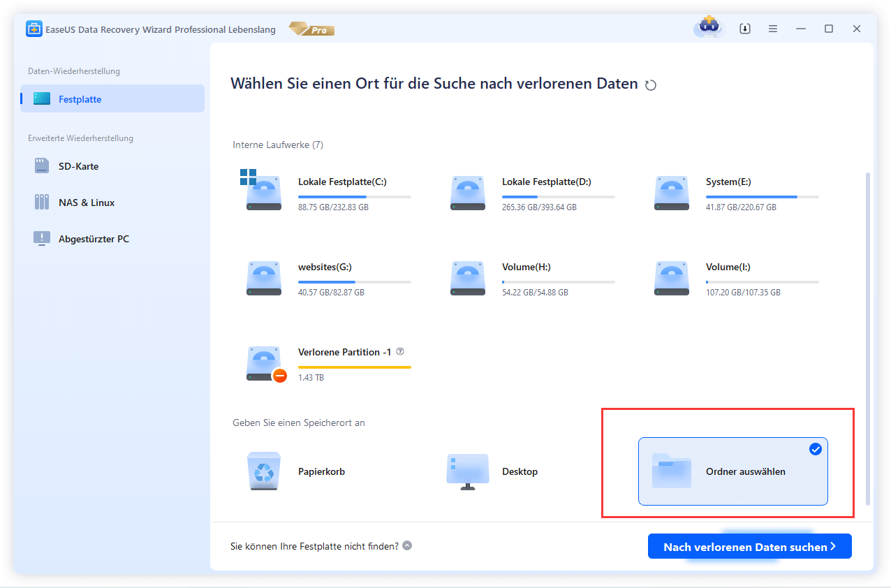Screen dimensions: 891x588
Task: Select Festplatte in the sidebar
Action: 112,99
